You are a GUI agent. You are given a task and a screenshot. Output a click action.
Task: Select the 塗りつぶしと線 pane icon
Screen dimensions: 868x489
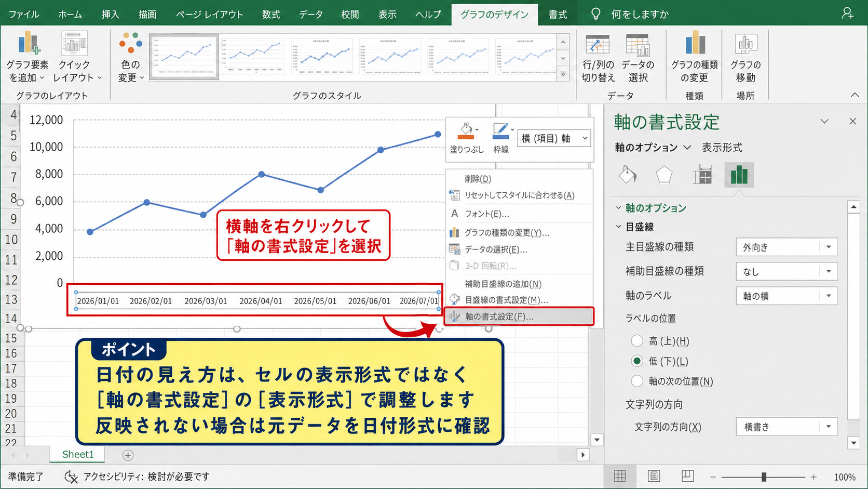point(628,175)
